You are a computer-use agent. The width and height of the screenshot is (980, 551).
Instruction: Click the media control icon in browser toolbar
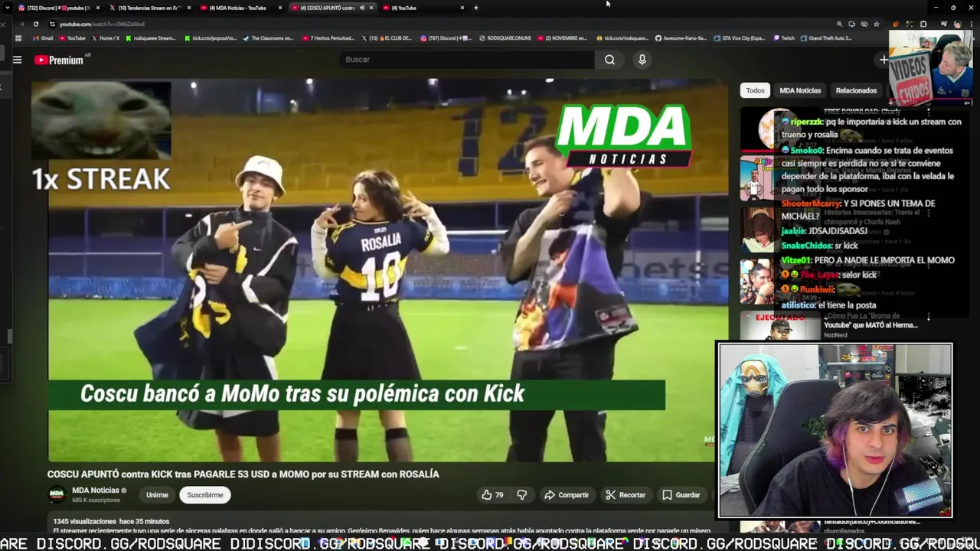943,24
